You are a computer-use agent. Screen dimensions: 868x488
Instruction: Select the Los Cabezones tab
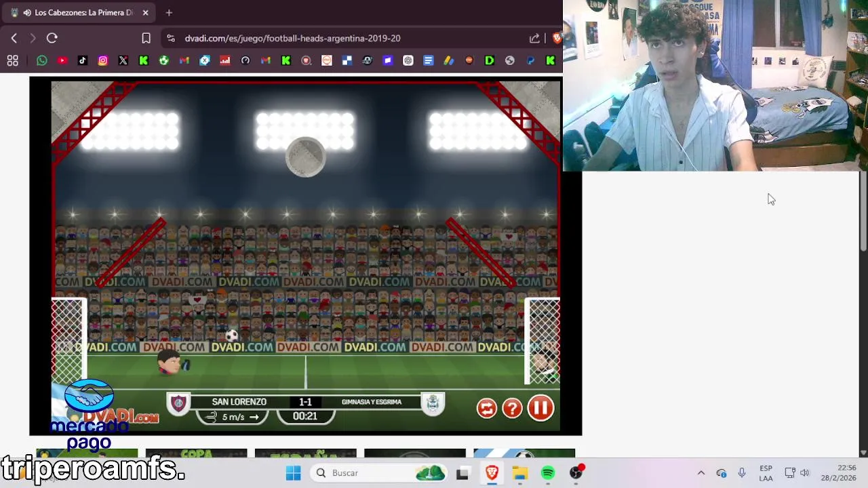78,12
